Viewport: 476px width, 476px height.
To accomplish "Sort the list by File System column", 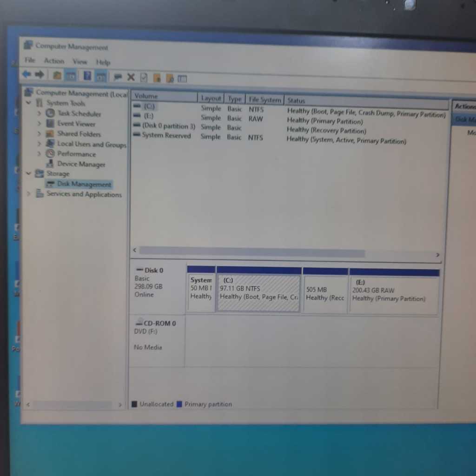I will (264, 99).
